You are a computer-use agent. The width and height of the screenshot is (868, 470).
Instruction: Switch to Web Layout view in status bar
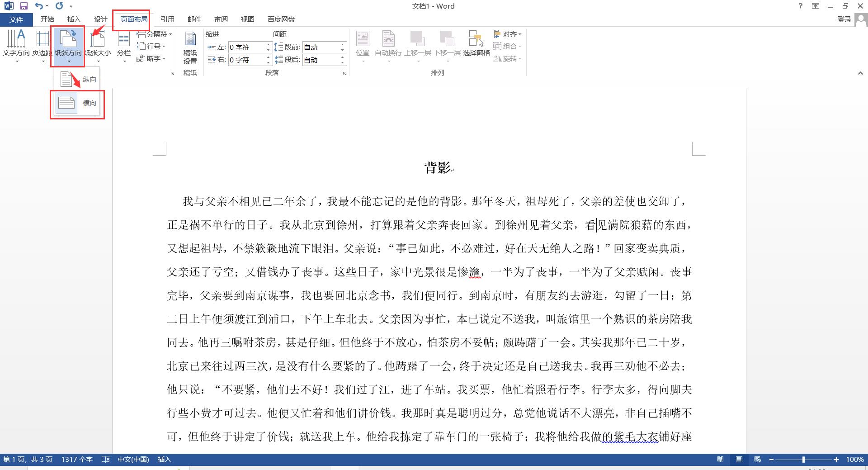click(x=757, y=459)
